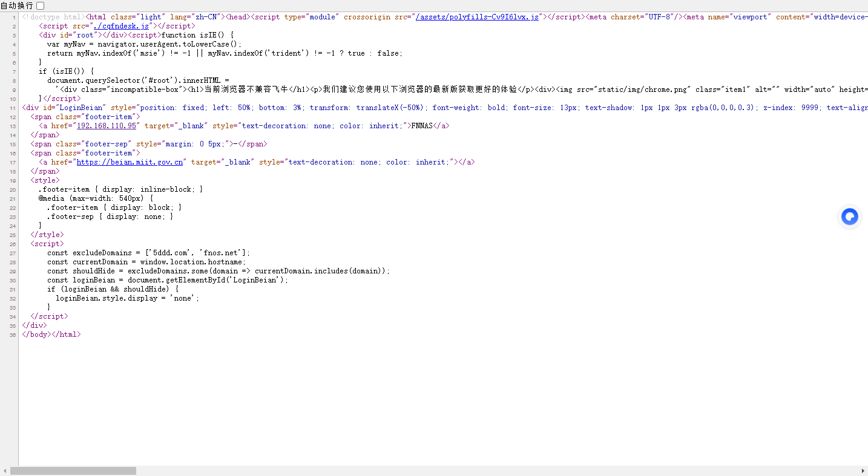Click line number 1 in the gutter
Viewport: 868px width, 476px height.
(x=13, y=16)
